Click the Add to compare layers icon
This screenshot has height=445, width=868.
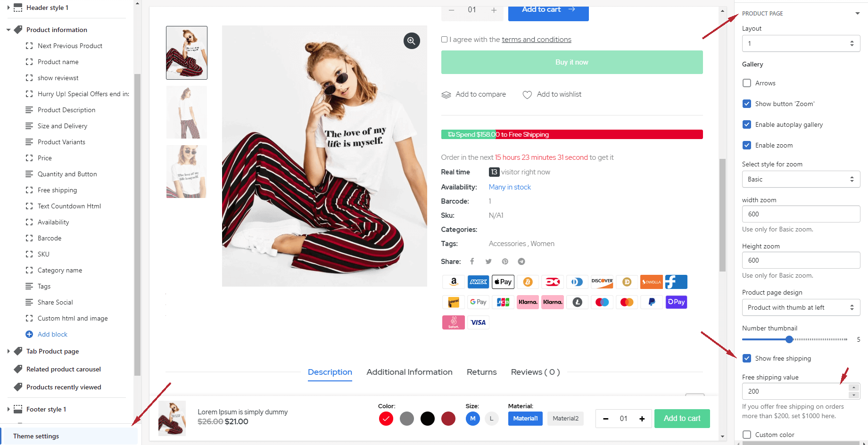(x=446, y=95)
